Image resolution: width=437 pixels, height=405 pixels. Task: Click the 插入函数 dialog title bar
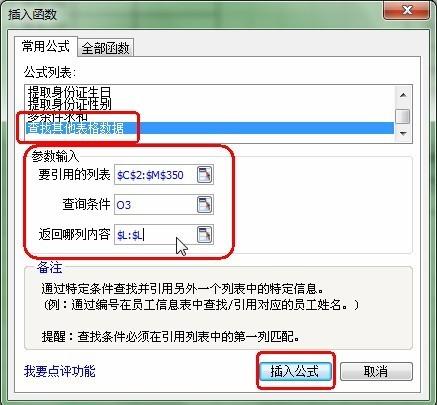pyautogui.click(x=193, y=15)
